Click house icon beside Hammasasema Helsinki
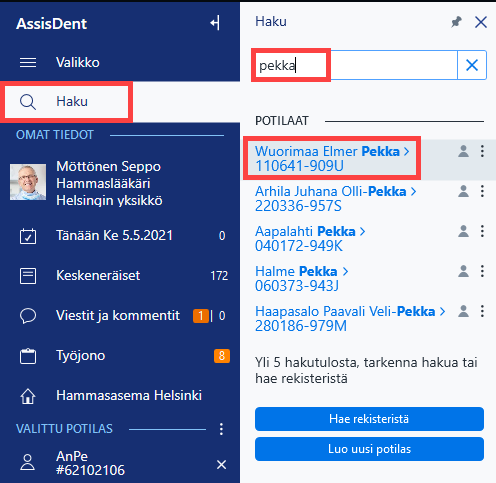 pyautogui.click(x=28, y=396)
